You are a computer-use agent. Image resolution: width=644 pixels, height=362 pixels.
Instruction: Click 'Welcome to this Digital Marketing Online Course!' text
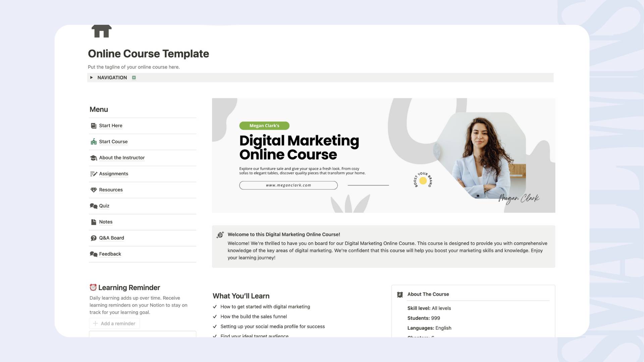(x=284, y=235)
